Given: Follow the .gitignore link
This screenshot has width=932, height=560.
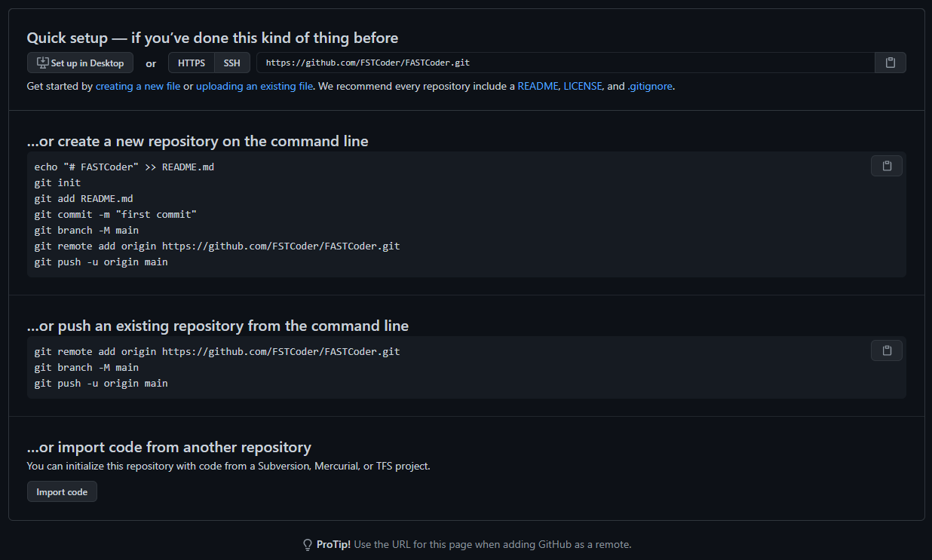Looking at the screenshot, I should 650,86.
